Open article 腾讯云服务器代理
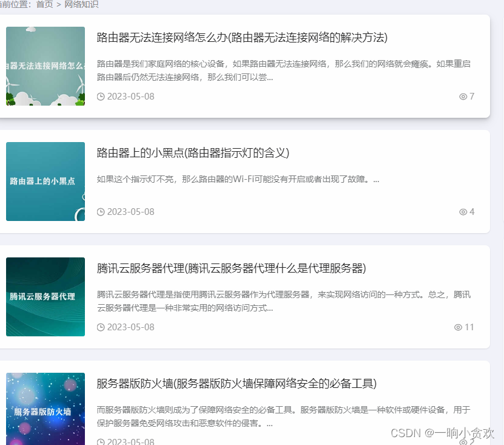The image size is (504, 445). (x=233, y=268)
